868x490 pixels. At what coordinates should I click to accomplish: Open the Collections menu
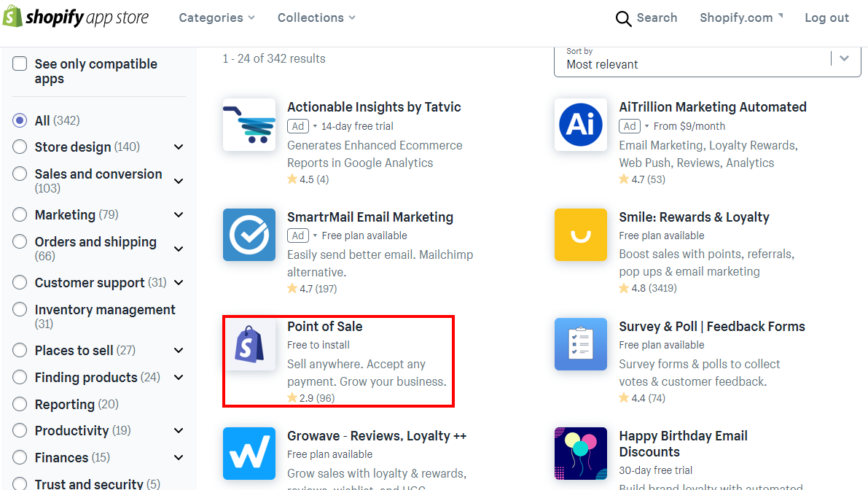(x=316, y=17)
